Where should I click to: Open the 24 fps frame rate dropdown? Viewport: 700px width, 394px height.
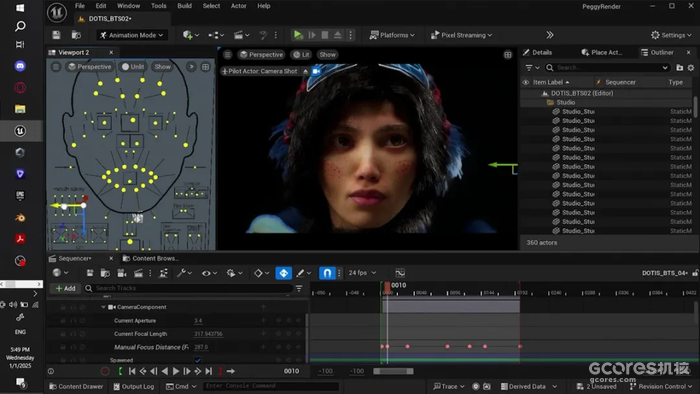pyautogui.click(x=362, y=273)
